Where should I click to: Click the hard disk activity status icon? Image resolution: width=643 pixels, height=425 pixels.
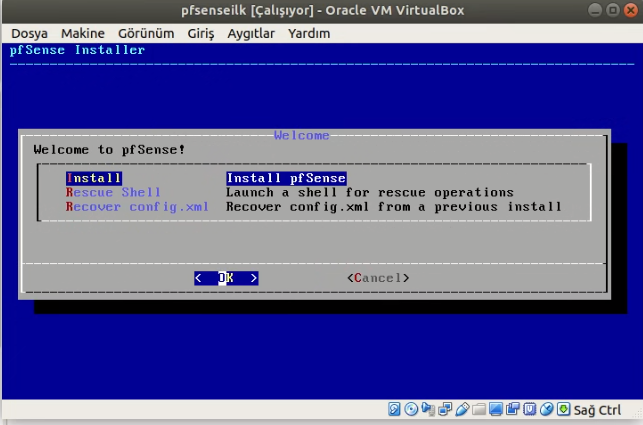tap(394, 409)
